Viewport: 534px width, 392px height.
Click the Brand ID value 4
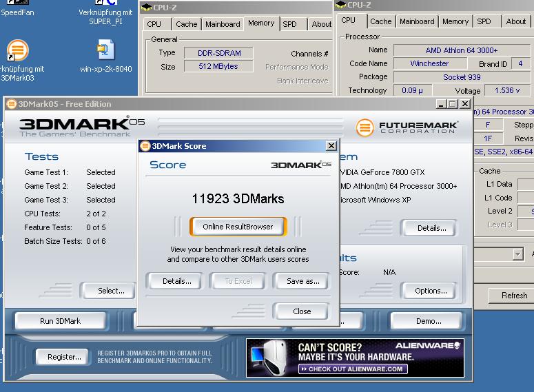[x=520, y=63]
